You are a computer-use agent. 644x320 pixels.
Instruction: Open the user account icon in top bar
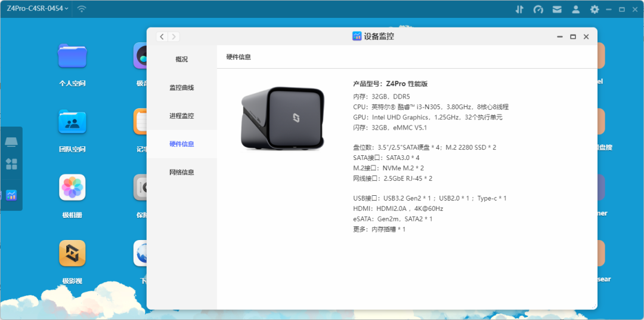coord(576,9)
